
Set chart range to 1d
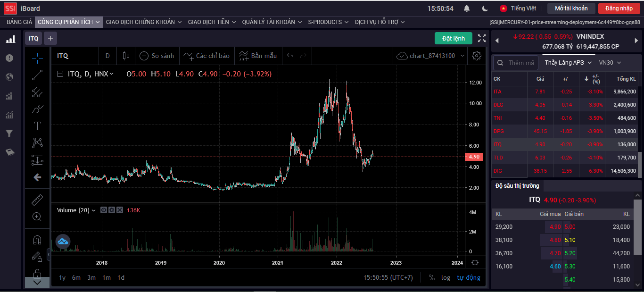[x=121, y=277]
